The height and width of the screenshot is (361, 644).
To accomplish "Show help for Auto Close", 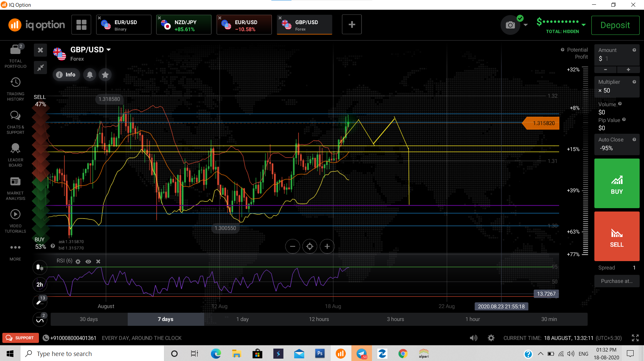I will point(634,139).
